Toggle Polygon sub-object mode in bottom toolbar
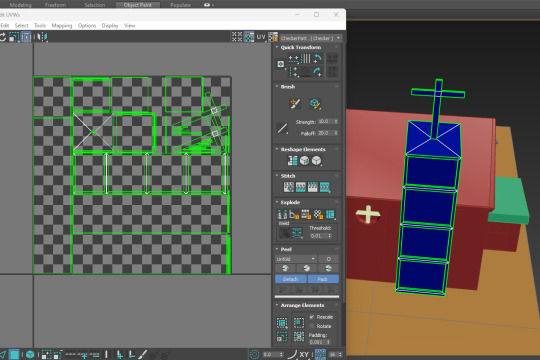Viewport: 540px width, 360px height. point(14,354)
